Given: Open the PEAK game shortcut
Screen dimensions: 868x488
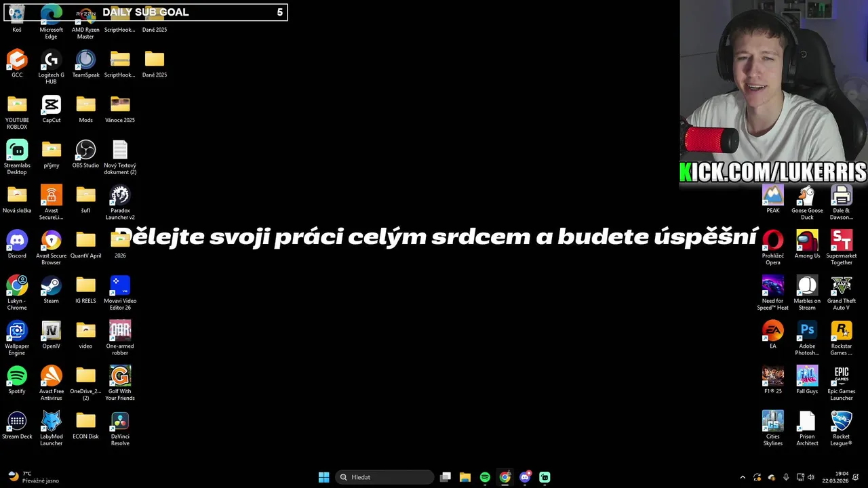Looking at the screenshot, I should click(x=773, y=199).
